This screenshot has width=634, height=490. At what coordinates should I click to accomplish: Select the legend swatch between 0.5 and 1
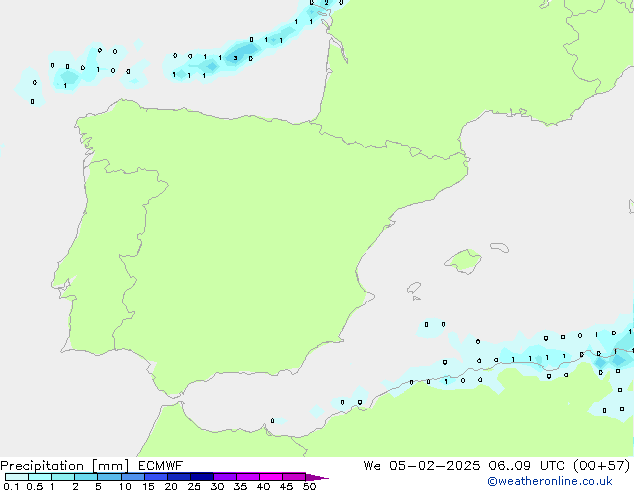(x=40, y=477)
